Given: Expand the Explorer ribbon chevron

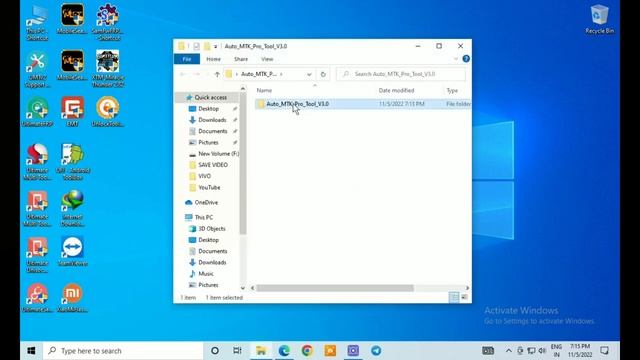Looking at the screenshot, I should coord(456,59).
